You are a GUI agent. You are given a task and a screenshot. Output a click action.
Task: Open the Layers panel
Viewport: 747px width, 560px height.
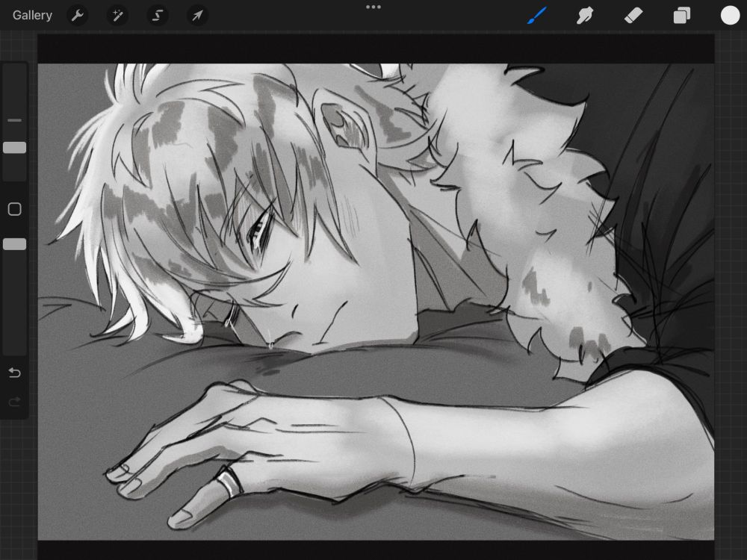682,15
